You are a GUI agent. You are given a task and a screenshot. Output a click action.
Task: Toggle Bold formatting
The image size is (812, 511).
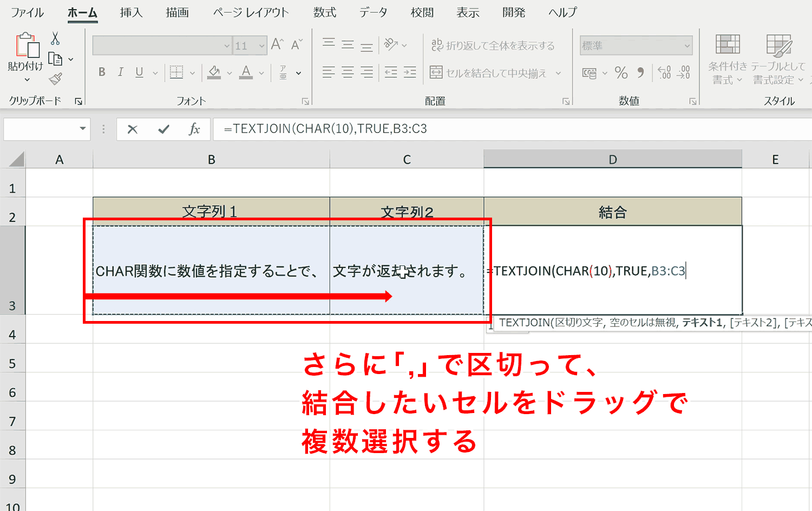pos(102,72)
